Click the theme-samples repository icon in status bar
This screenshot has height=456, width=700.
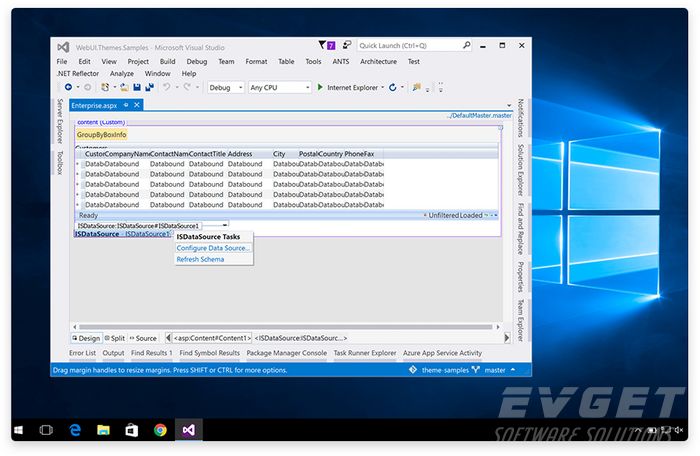click(413, 370)
